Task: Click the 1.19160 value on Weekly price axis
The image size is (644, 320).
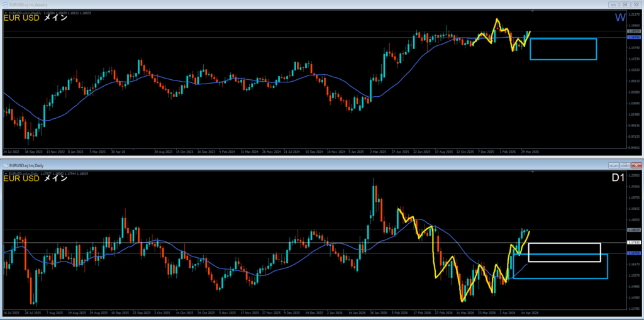Action: point(633,25)
